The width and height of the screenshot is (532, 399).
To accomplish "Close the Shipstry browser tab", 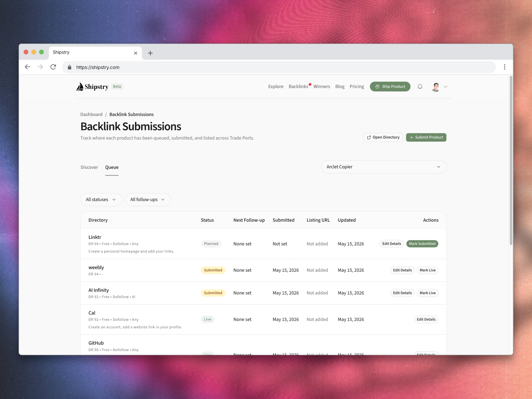I will coord(135,53).
